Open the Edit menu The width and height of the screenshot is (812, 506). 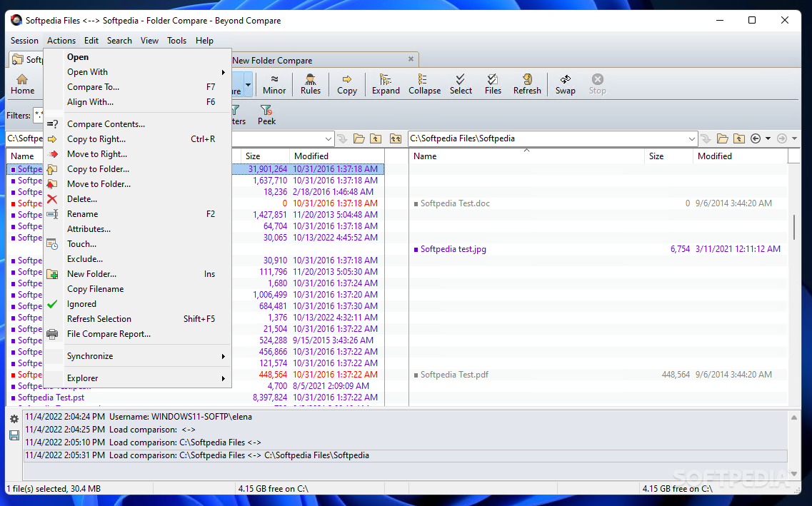click(91, 41)
